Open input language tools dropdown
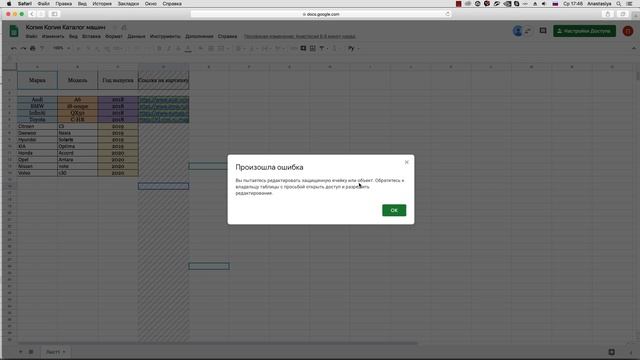This screenshot has height=360, width=640. [x=353, y=48]
